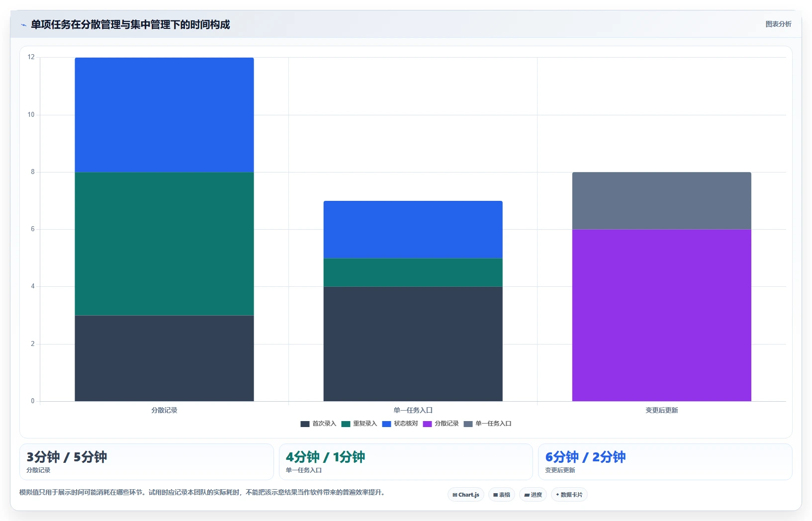Click the y-axis tick label 12
812x521 pixels.
coord(31,57)
